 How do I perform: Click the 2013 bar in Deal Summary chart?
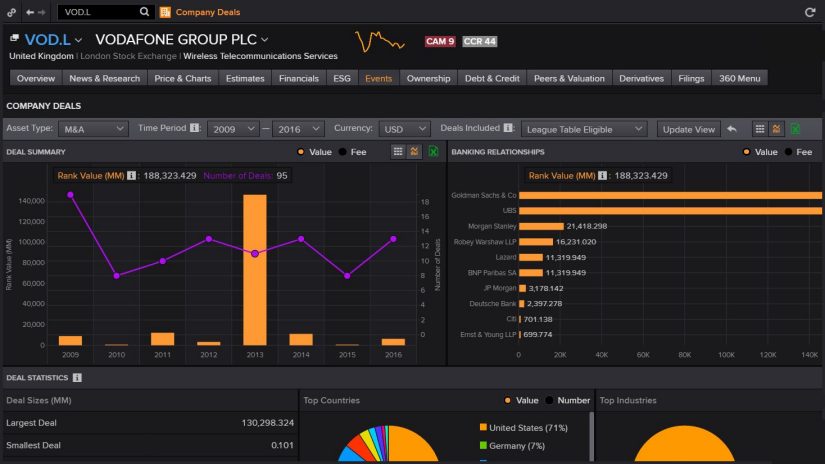(x=255, y=270)
